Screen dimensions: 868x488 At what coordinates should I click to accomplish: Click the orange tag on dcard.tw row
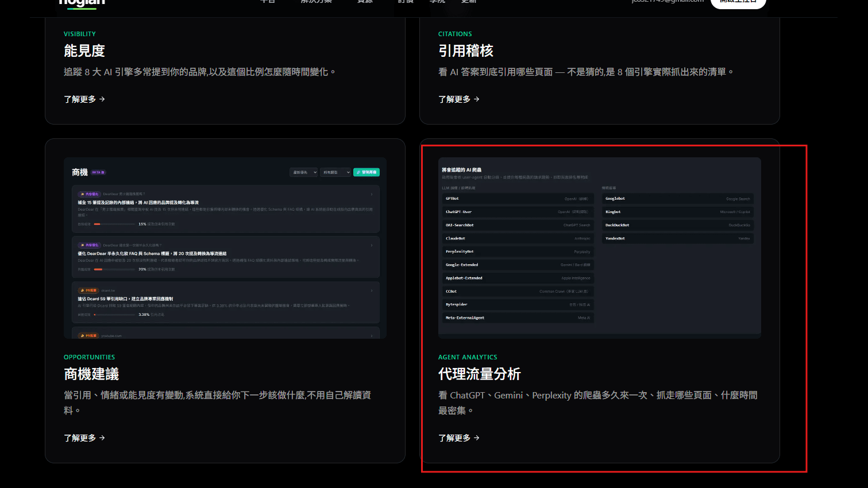click(x=88, y=291)
